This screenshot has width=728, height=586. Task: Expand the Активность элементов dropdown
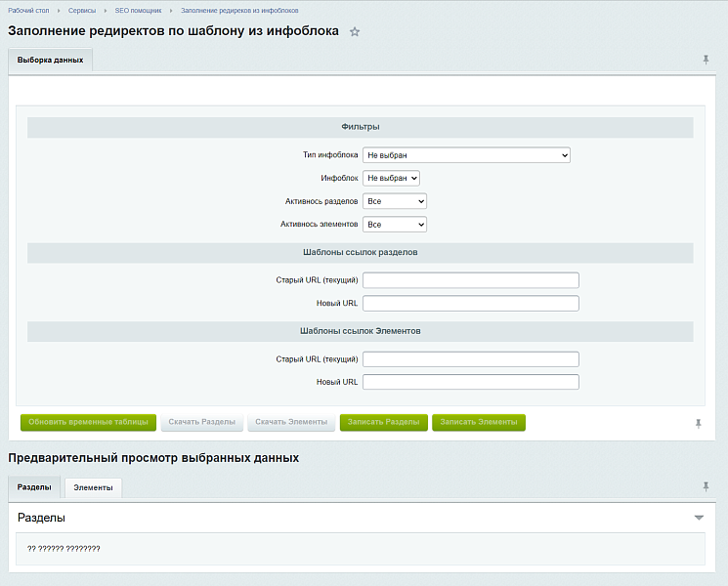click(x=395, y=225)
